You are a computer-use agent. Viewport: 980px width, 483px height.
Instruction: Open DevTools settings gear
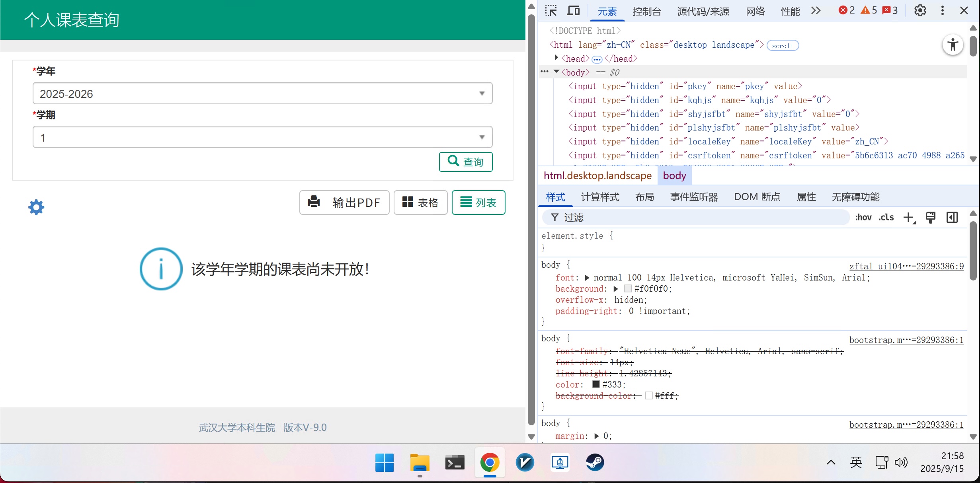[920, 11]
